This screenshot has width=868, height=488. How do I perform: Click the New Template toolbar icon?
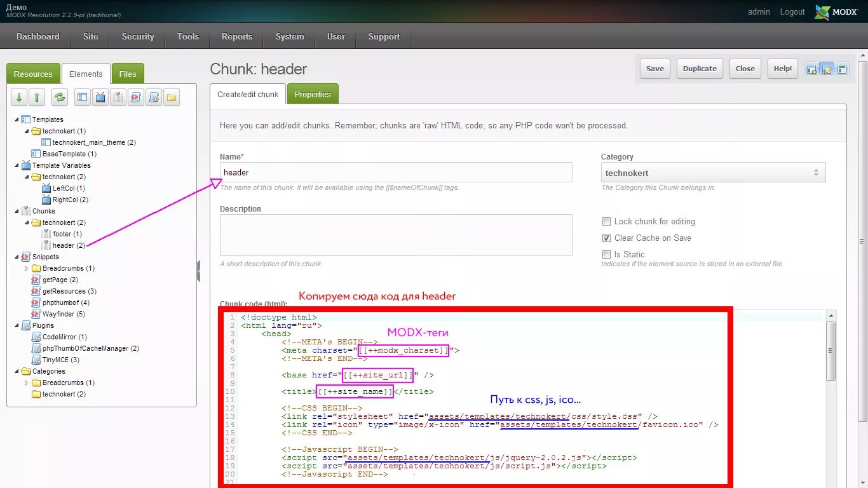(83, 97)
